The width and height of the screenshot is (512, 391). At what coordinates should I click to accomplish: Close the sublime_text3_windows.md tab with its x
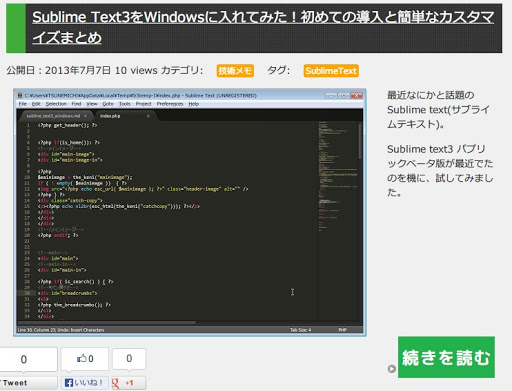tap(86, 116)
